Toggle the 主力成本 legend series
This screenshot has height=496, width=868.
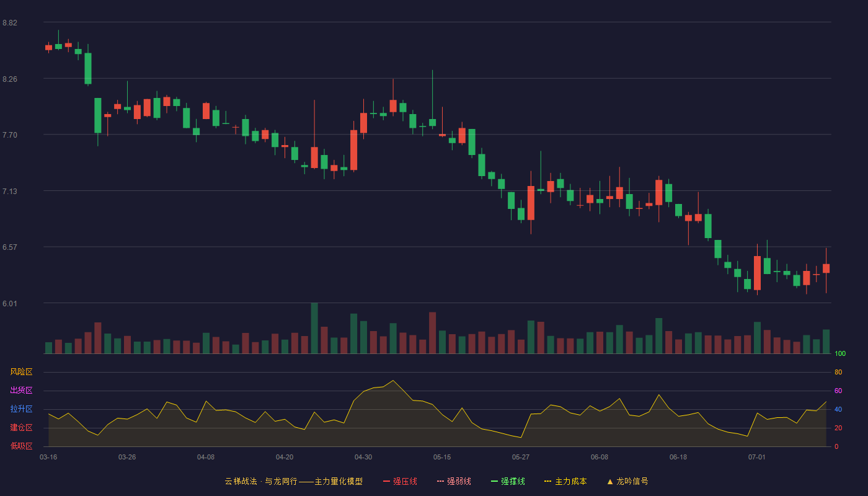pyautogui.click(x=565, y=481)
